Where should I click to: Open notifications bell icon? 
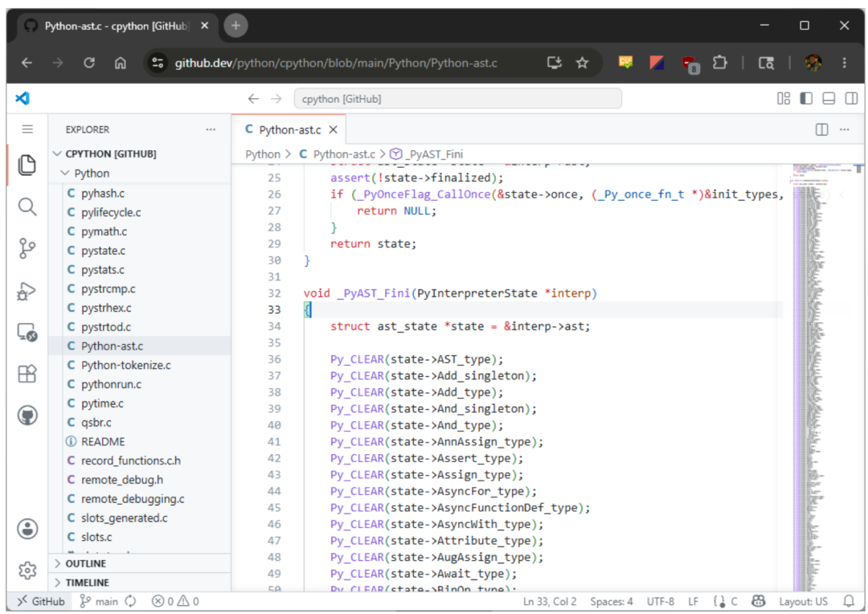(x=849, y=601)
